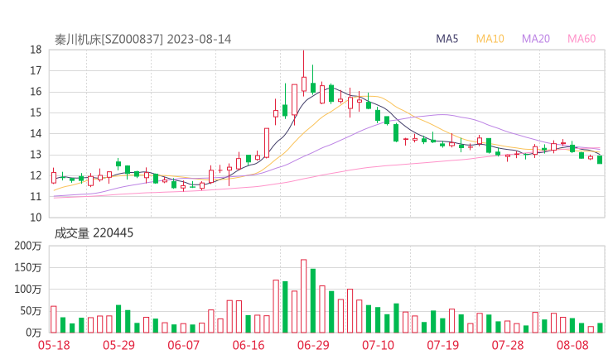Click the MA20 legend label

[536, 39]
